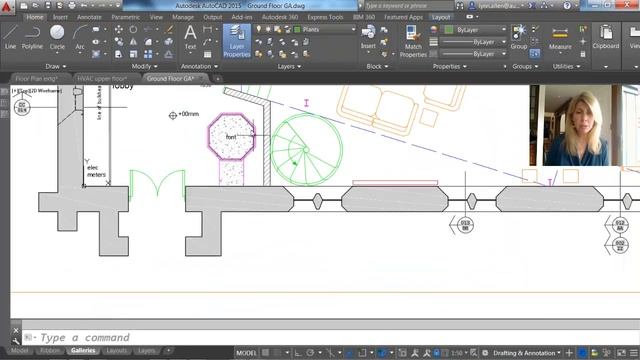Select the Polyline tool
This screenshot has height=360, width=640.
32,37
